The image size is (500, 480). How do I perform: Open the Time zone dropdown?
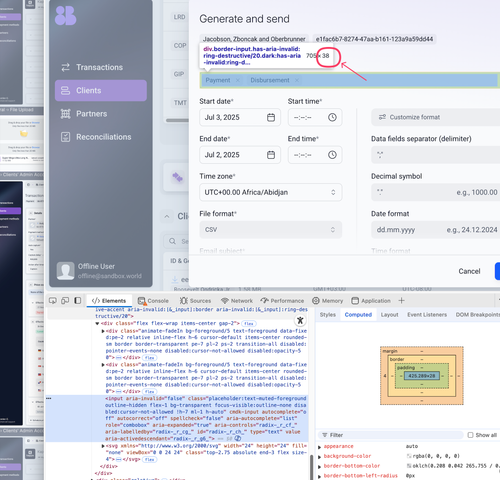coord(271,192)
